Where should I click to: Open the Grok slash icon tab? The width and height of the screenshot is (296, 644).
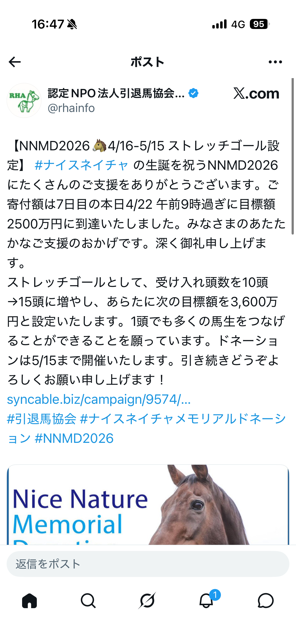pyautogui.click(x=147, y=601)
